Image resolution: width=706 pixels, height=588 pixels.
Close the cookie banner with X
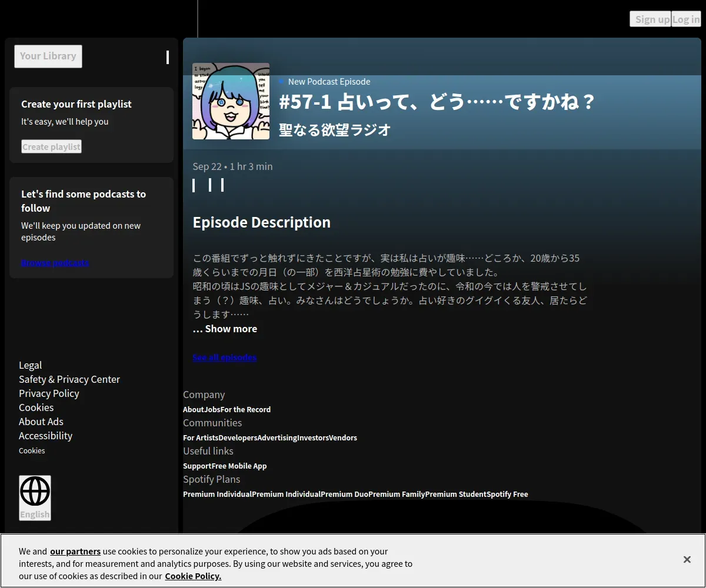click(x=687, y=559)
